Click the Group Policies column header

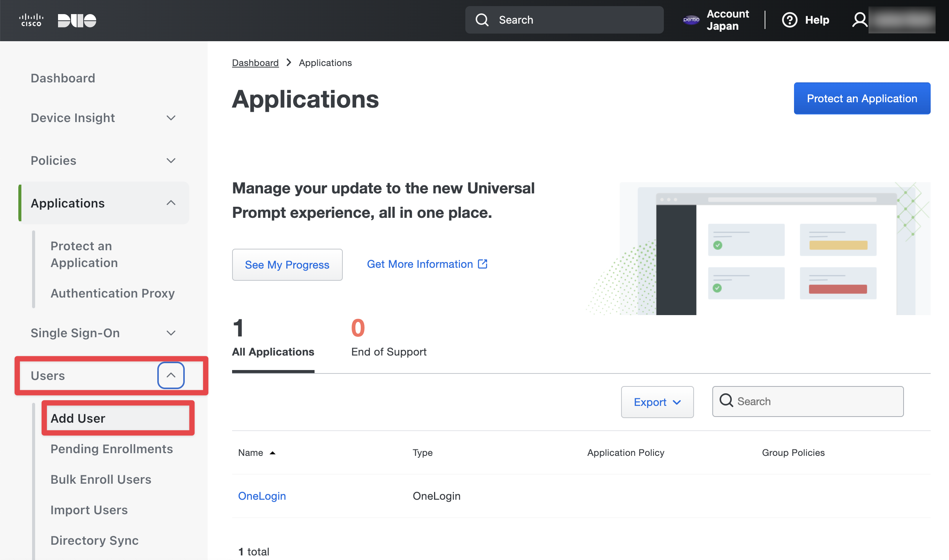click(x=793, y=453)
